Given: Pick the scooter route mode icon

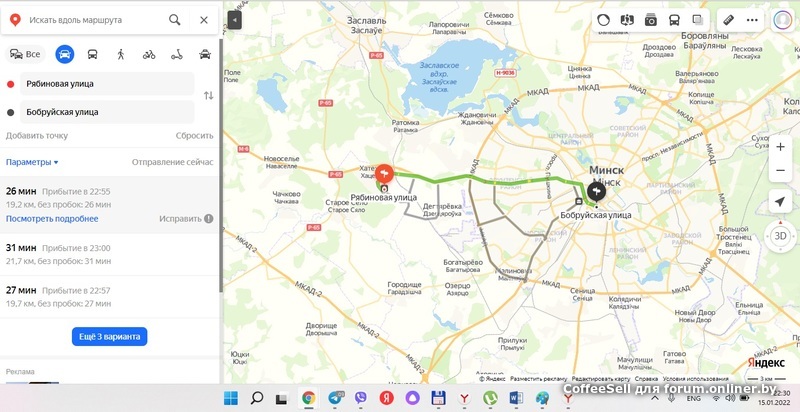Looking at the screenshot, I should pos(177,54).
